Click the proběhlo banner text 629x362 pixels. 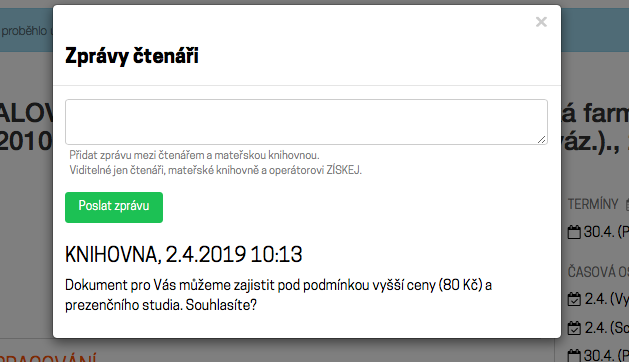[x=24, y=31]
